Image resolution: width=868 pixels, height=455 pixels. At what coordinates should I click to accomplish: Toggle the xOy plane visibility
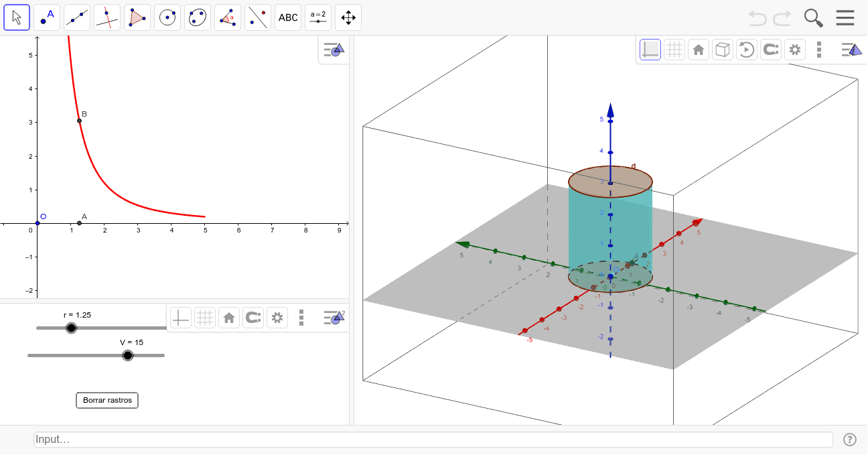tap(650, 49)
